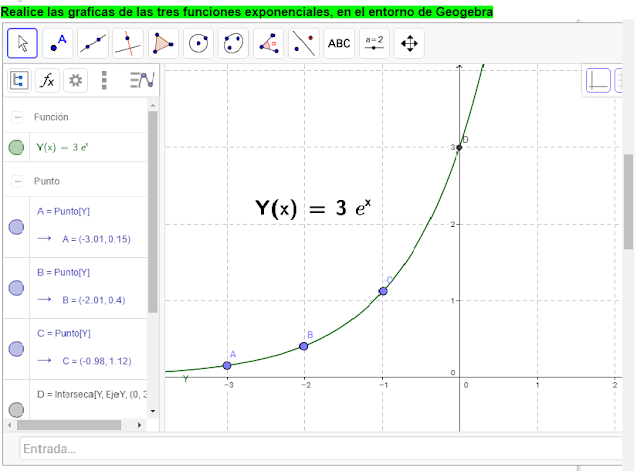
Task: Select the Ellipse conic tool
Action: point(233,43)
